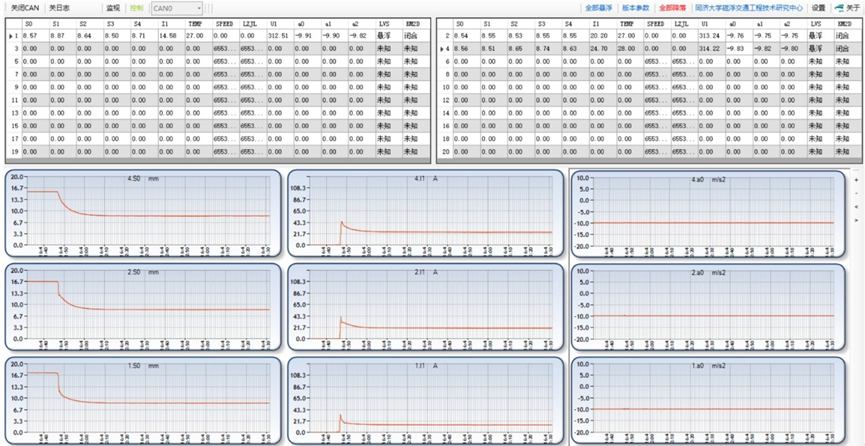Click the 2.I1 A current chart
The height and width of the screenshot is (446, 865).
425,307
